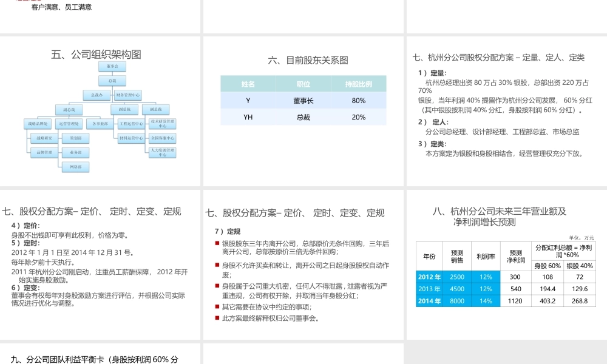Image resolution: width=607 pixels, height=364 pixels.
Task: Click the 总裁 node on the organization chart
Action: (x=112, y=81)
